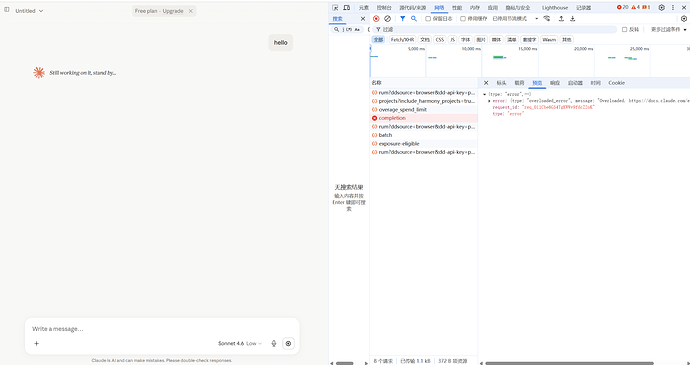Filter requests by Wasm type
This screenshot has width=690, height=365.
coord(549,40)
